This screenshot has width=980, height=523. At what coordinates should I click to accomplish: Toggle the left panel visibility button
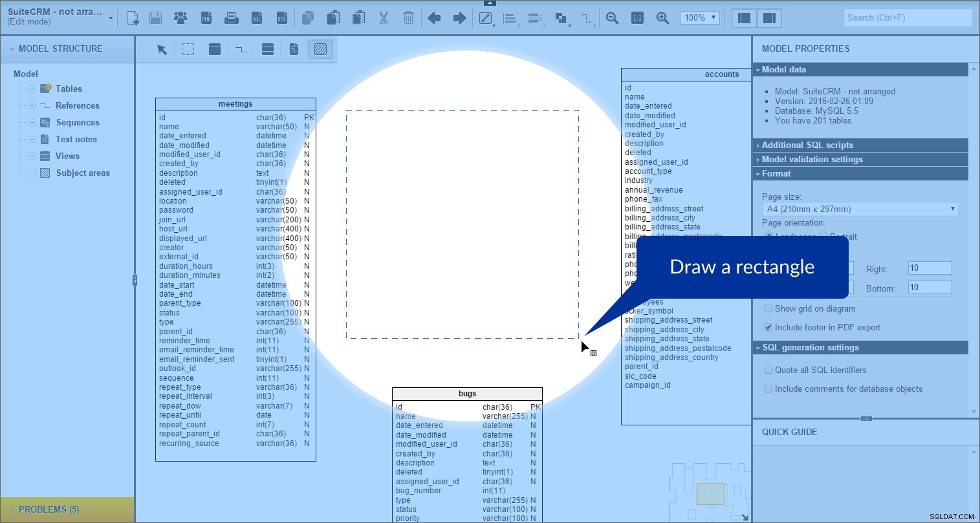(x=745, y=18)
